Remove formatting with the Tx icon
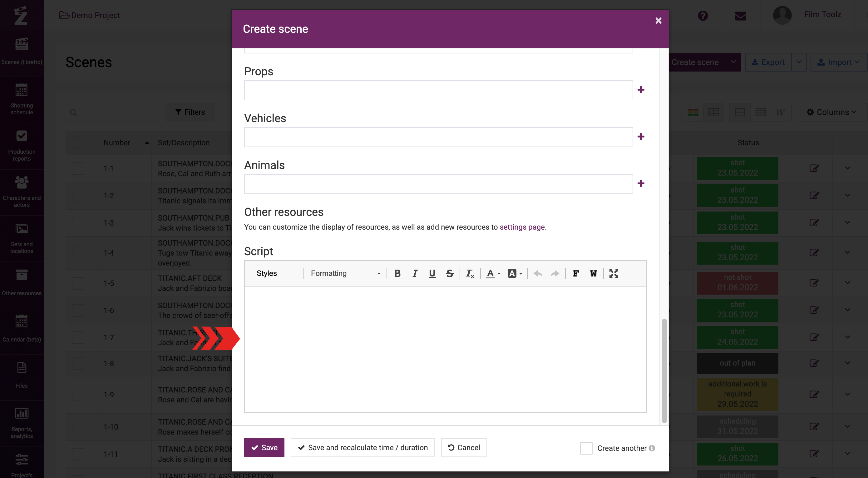 pyautogui.click(x=470, y=273)
